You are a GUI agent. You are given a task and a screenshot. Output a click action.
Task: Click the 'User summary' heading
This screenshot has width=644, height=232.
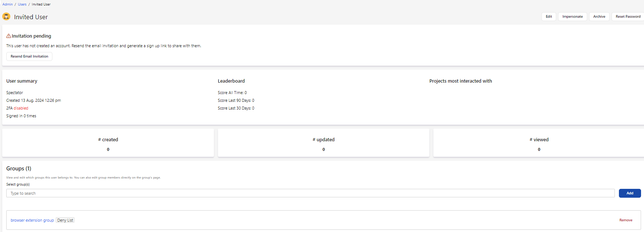(22, 81)
